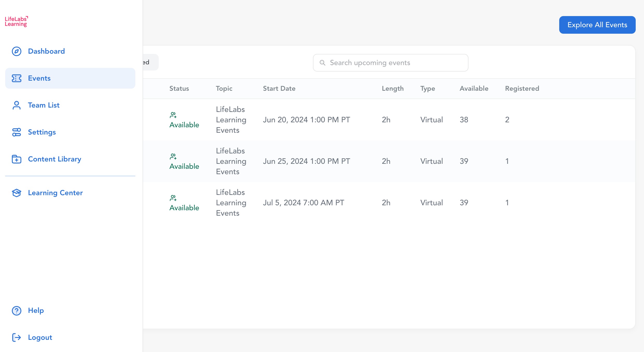The height and width of the screenshot is (352, 644).
Task: Click the Available status text in Jun 25 row
Action: click(184, 166)
